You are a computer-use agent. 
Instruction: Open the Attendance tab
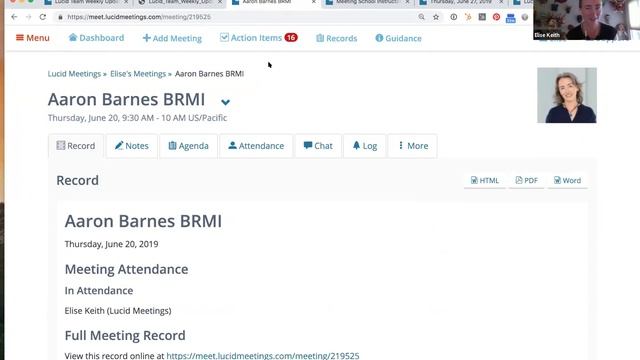point(256,146)
